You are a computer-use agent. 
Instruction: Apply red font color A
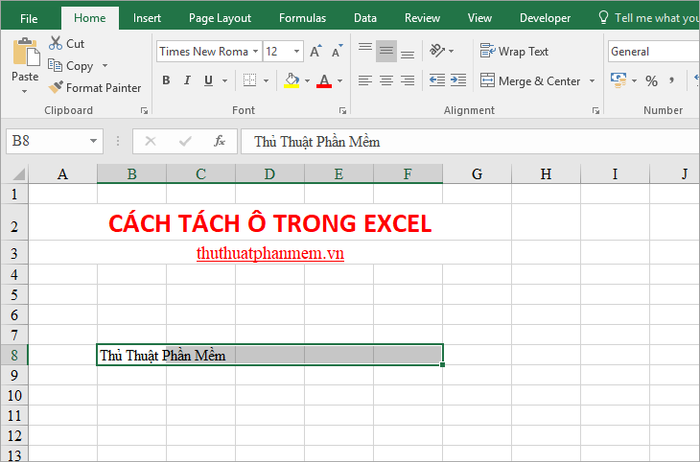tap(324, 80)
